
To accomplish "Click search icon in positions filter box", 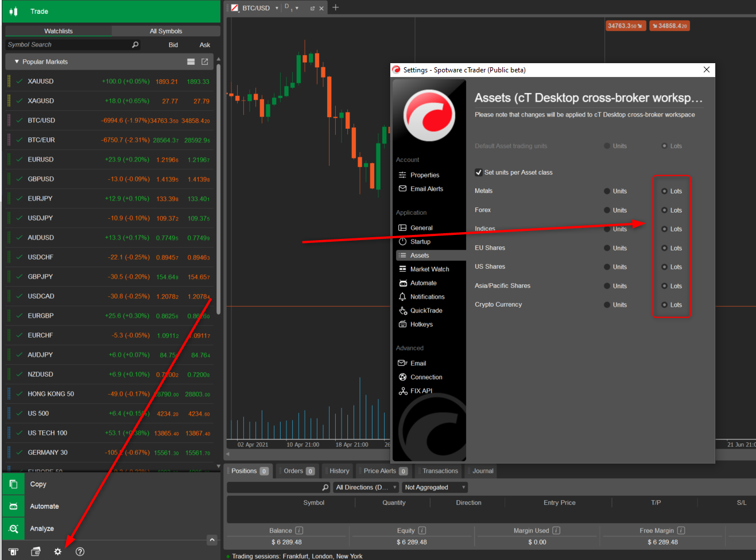I will click(325, 487).
